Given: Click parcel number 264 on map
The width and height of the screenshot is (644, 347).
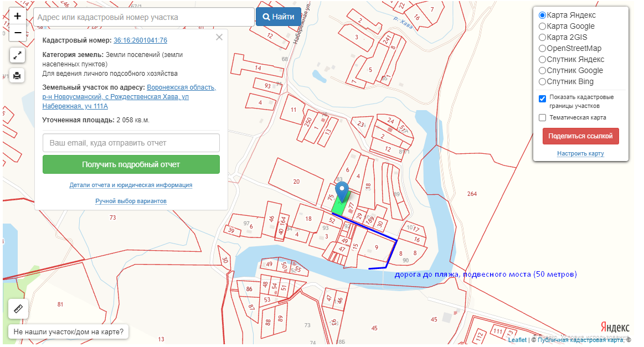Looking at the screenshot, I should pyautogui.click(x=472, y=194).
